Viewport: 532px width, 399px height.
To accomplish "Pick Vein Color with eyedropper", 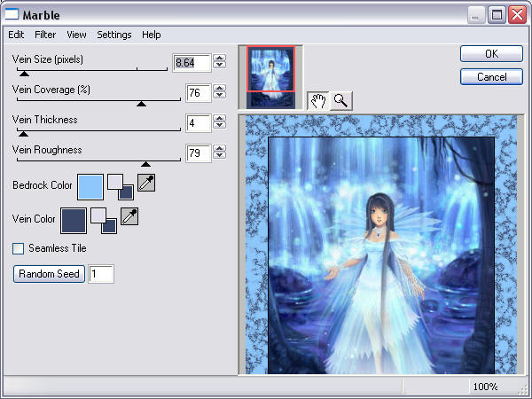I will tap(129, 216).
